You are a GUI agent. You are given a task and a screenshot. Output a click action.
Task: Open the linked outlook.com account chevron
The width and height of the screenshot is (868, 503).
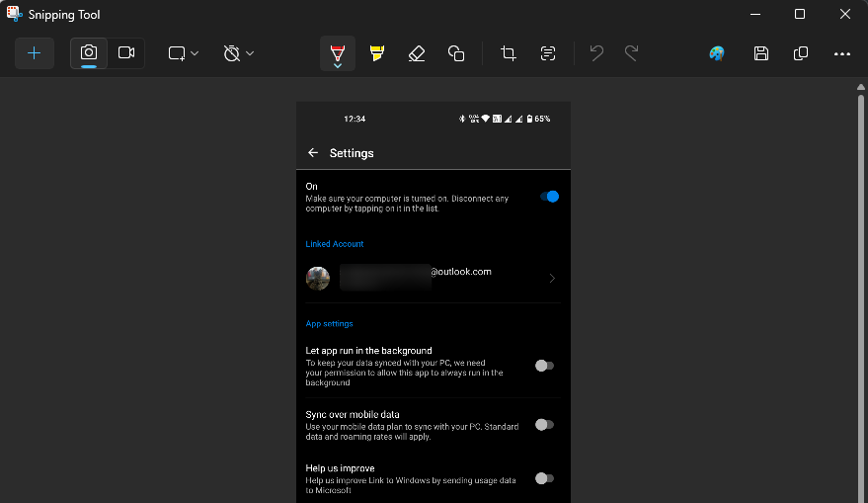552,278
